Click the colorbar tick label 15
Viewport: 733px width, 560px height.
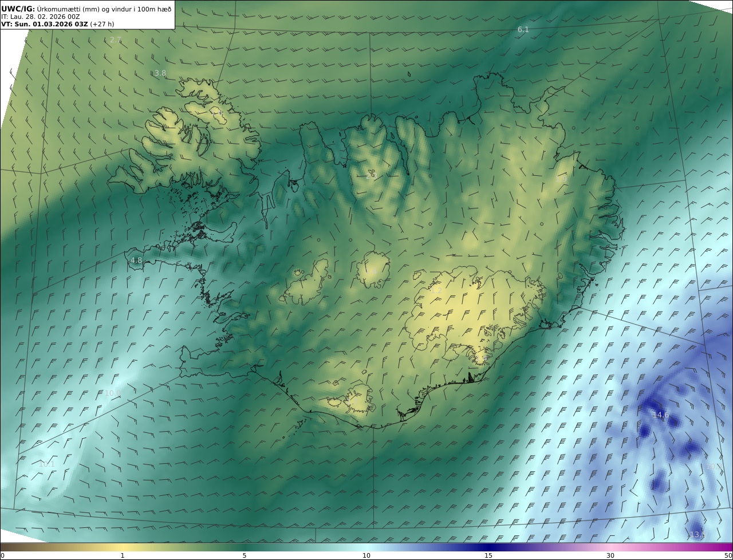pyautogui.click(x=488, y=555)
